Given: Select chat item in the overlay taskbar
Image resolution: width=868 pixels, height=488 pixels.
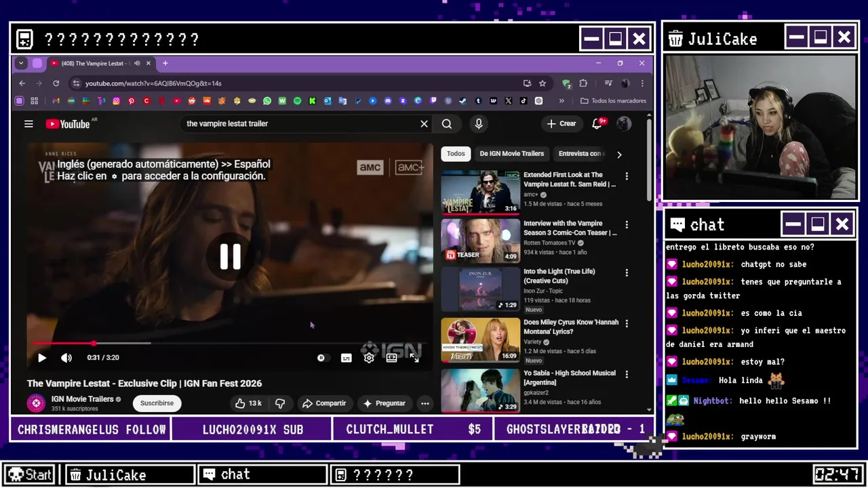Looking at the screenshot, I should (262, 474).
